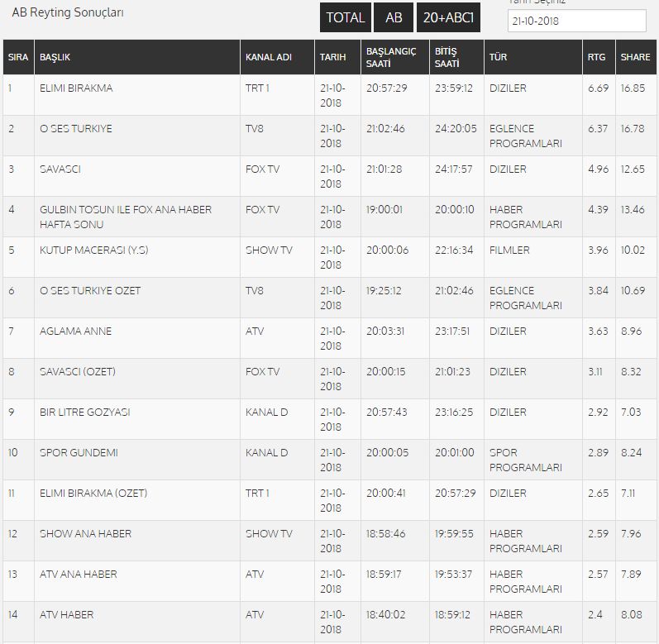Select the AB ratings tab

(394, 17)
